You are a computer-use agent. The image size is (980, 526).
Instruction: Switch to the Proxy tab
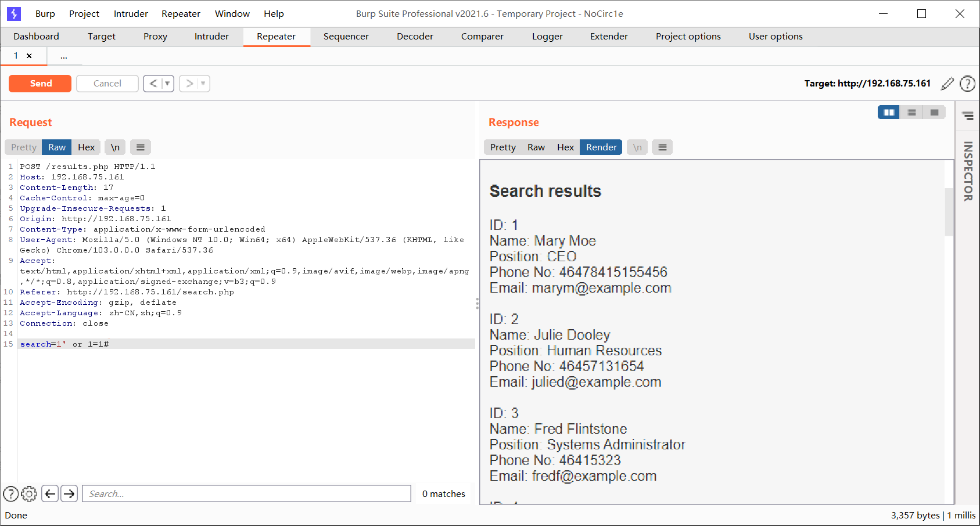pyautogui.click(x=155, y=37)
